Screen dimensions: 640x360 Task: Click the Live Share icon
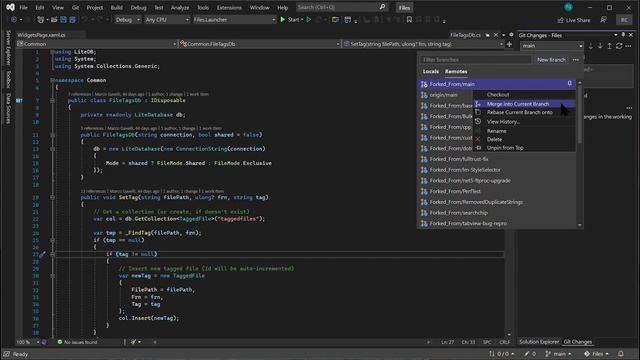(560, 20)
